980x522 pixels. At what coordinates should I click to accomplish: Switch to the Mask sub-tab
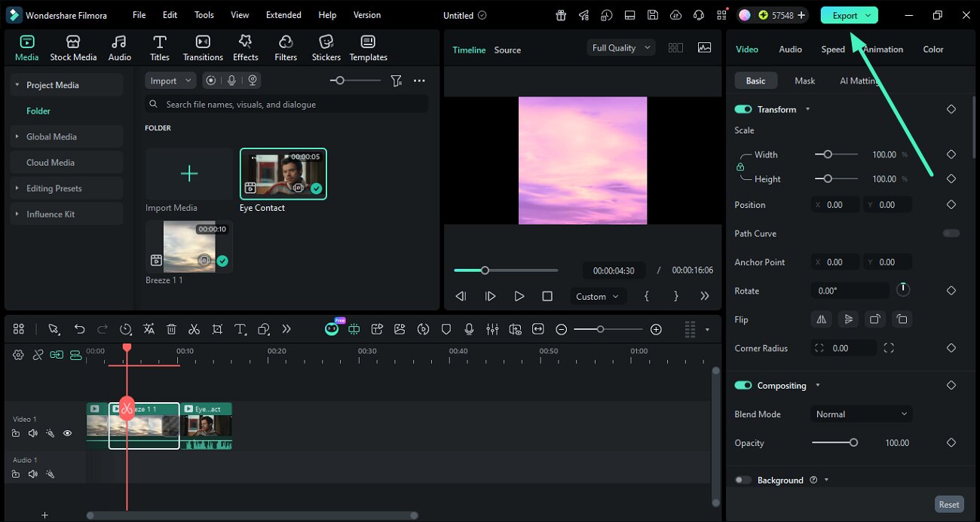[x=804, y=81]
